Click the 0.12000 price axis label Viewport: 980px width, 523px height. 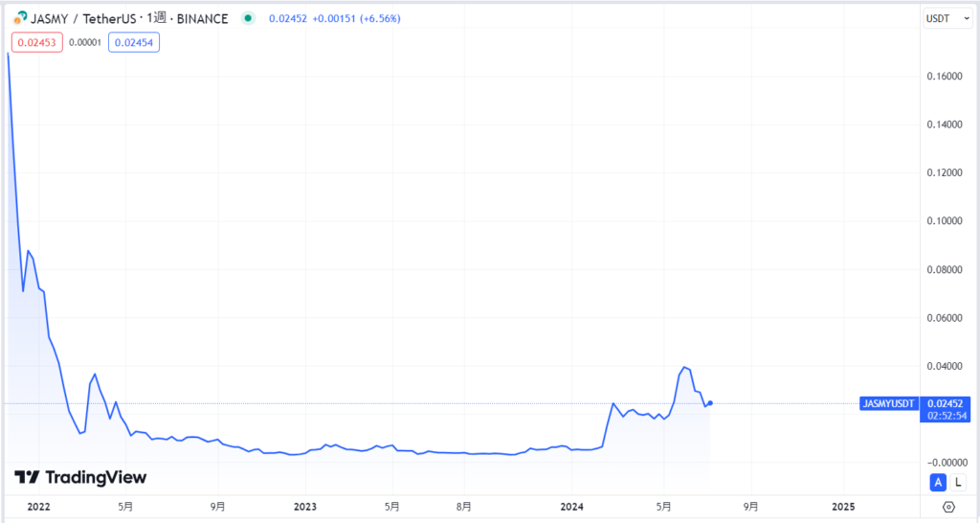pyautogui.click(x=945, y=172)
